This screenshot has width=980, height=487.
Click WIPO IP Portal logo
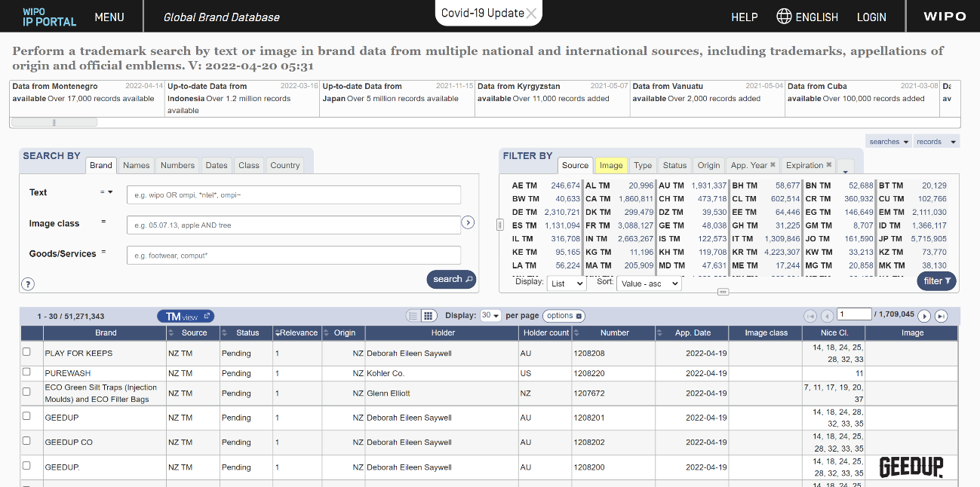(50, 17)
